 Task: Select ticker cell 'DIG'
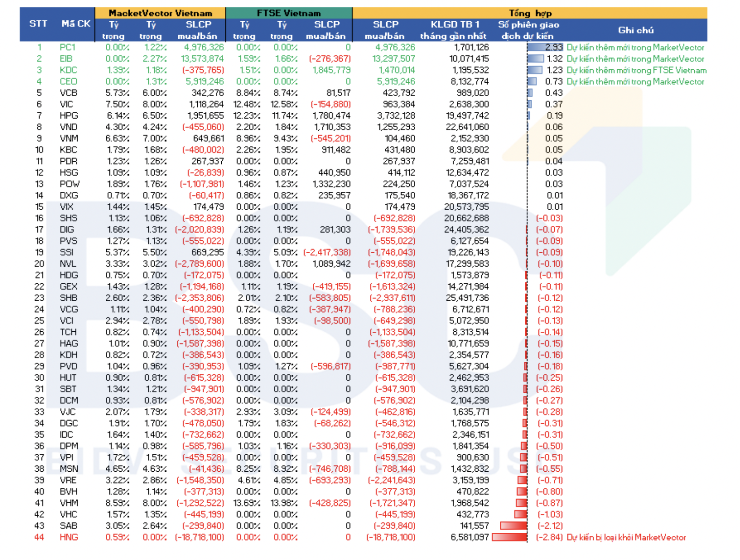coord(67,230)
